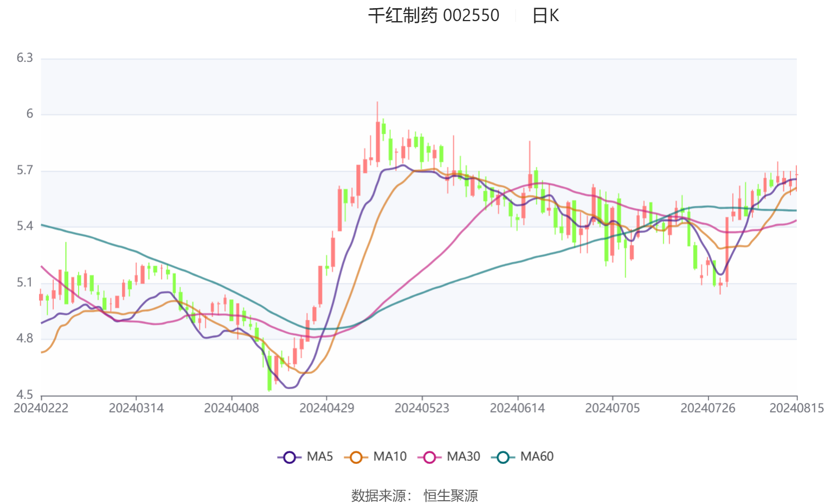Click the x-axis date 20240614
This screenshot has width=830, height=504.
[517, 408]
